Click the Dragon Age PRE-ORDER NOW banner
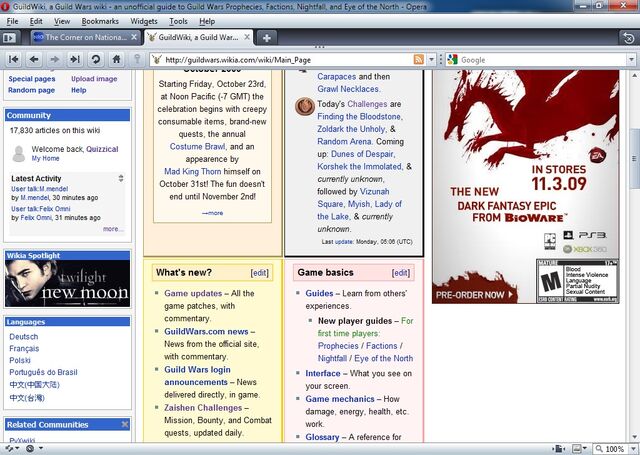The image size is (640, 455). tap(474, 295)
